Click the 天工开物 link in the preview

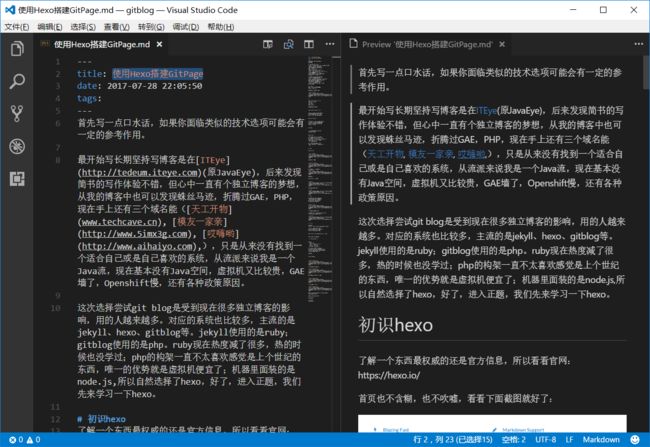(x=386, y=154)
